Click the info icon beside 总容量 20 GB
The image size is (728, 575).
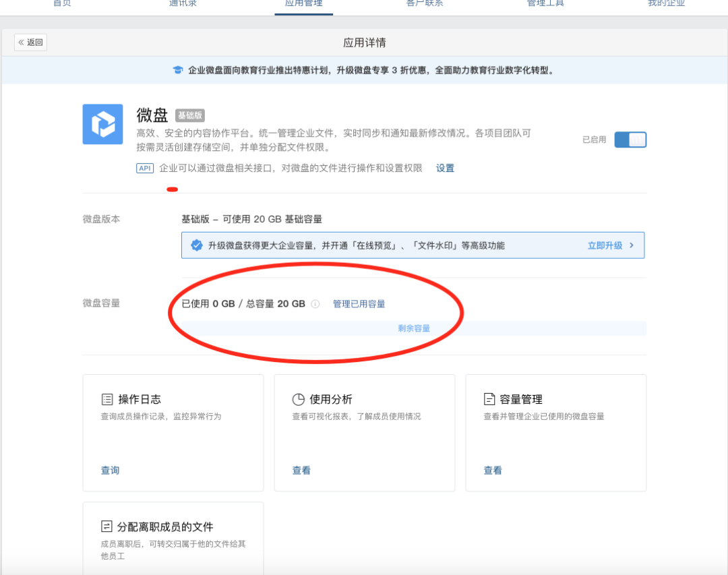click(315, 304)
